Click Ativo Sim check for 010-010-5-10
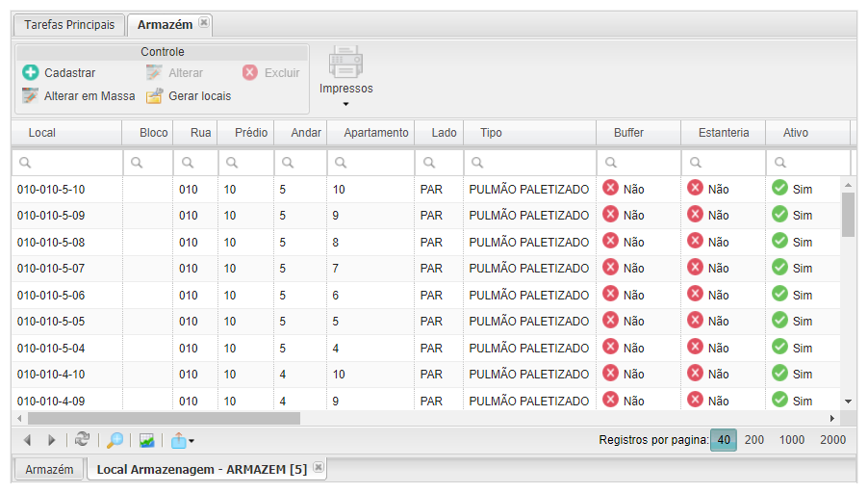This screenshot has height=493, width=868. coord(780,189)
